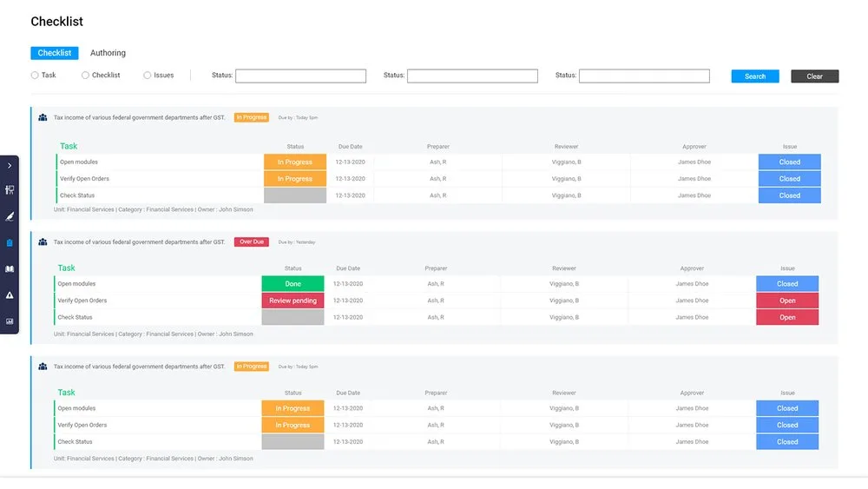Open the hierarchy diagram icon in the sidebar
Viewport: 868px width, 489px height.
(x=10, y=190)
